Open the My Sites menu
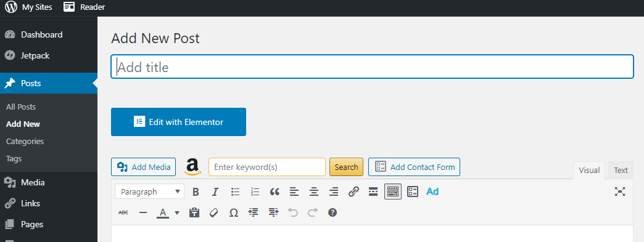This screenshot has width=644, height=242. point(29,7)
